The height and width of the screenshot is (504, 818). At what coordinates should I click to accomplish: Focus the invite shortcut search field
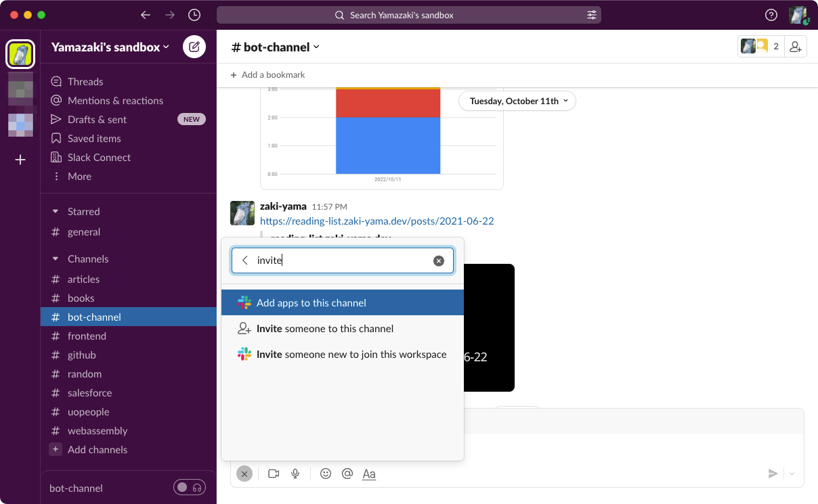[x=343, y=260]
